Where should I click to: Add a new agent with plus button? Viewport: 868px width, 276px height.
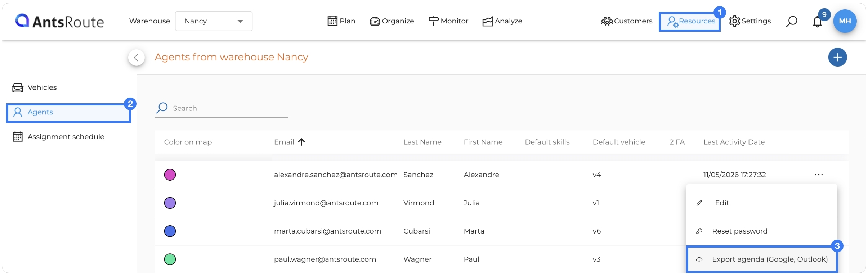point(837,57)
